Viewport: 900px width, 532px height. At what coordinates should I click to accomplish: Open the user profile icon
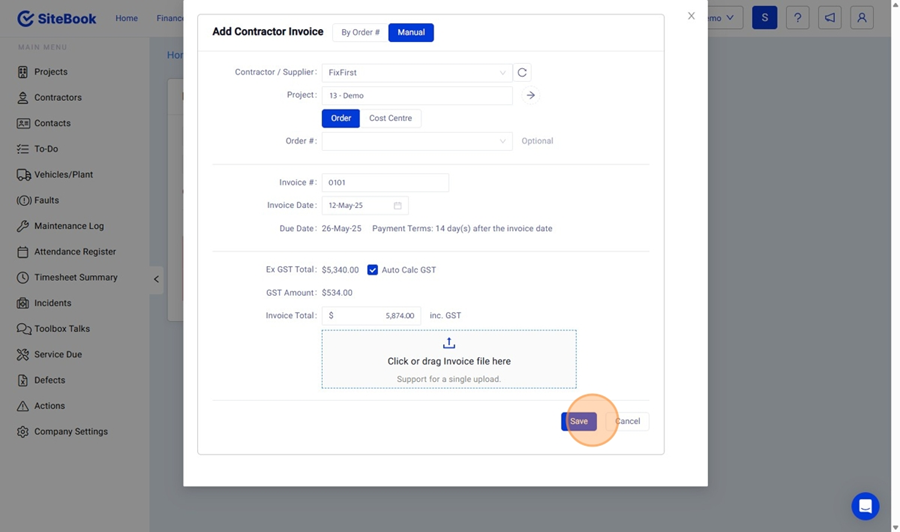click(x=861, y=18)
